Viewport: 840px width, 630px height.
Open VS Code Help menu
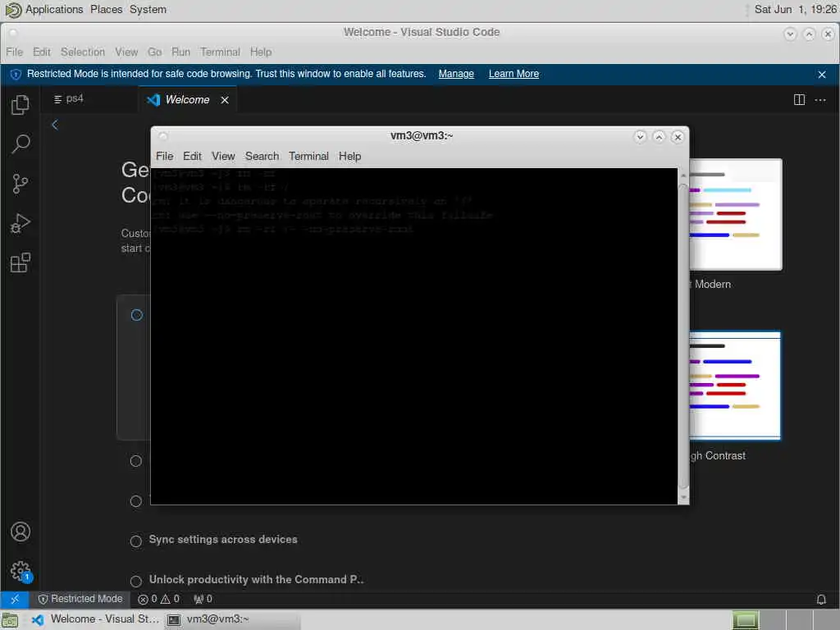[x=260, y=52]
